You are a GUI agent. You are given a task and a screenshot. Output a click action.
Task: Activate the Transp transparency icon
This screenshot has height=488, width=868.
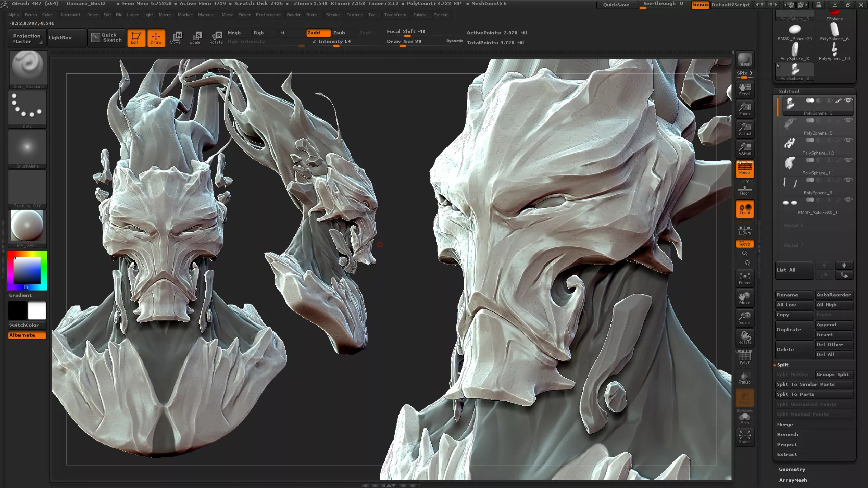[745, 377]
